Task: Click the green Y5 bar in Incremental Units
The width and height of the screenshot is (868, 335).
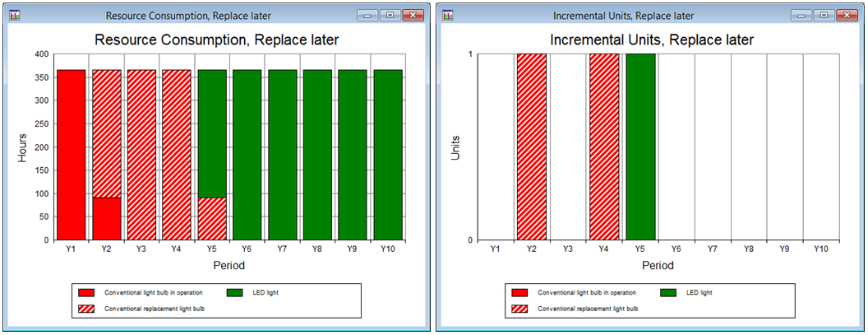Action: [x=641, y=147]
